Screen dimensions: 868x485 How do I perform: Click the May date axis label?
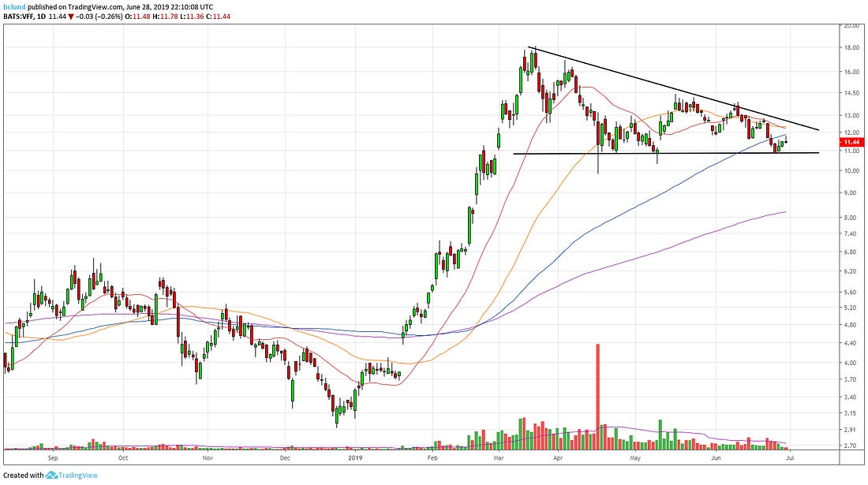(x=635, y=458)
